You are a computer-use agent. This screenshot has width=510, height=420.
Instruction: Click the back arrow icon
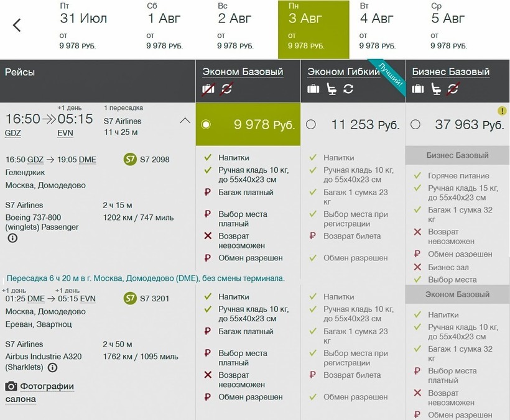tap(17, 25)
